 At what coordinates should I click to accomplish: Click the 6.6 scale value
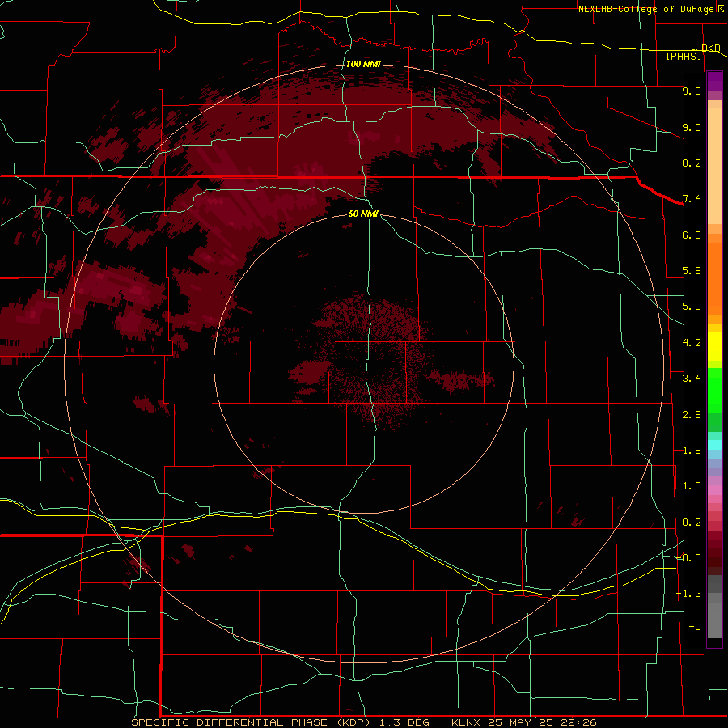coord(692,235)
